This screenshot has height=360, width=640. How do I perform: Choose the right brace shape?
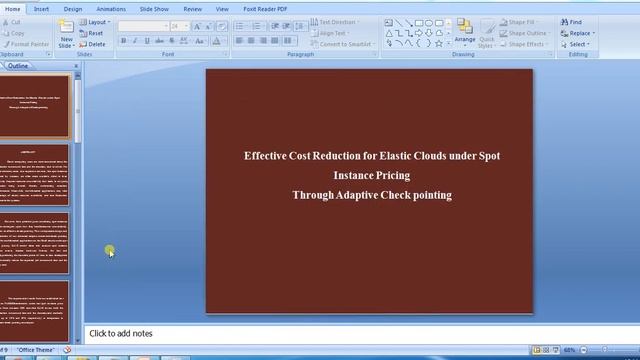(429, 43)
